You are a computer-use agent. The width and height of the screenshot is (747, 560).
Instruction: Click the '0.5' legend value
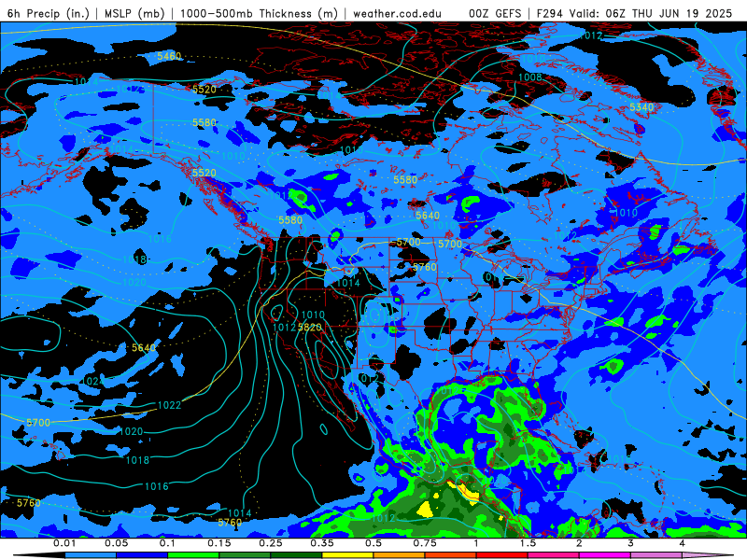pyautogui.click(x=373, y=543)
